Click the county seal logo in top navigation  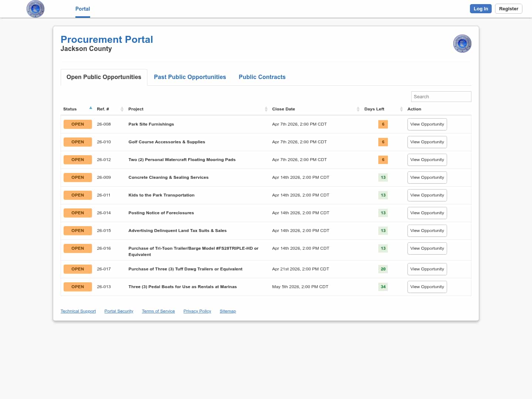click(35, 9)
